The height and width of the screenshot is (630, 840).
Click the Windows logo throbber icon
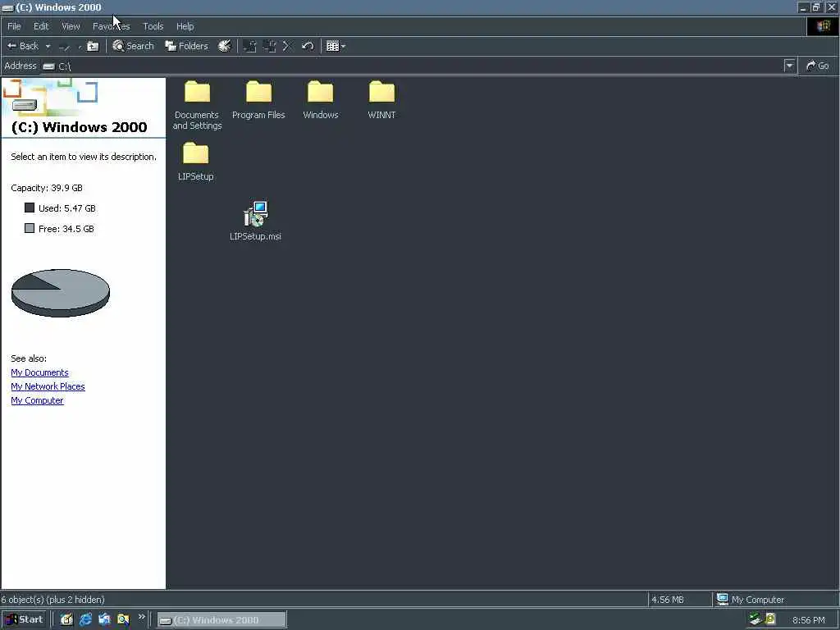click(823, 26)
